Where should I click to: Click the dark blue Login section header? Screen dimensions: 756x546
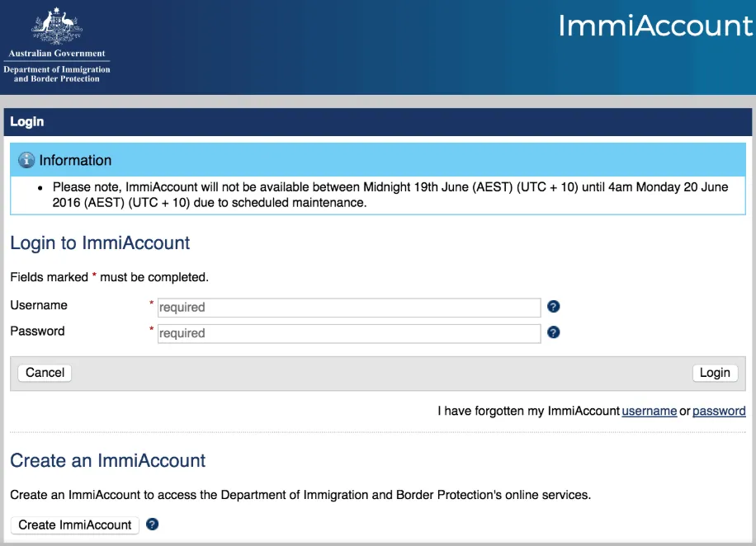pos(378,121)
